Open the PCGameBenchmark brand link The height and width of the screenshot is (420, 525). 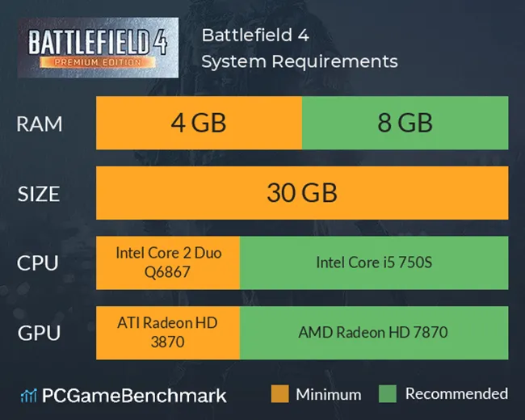click(134, 396)
